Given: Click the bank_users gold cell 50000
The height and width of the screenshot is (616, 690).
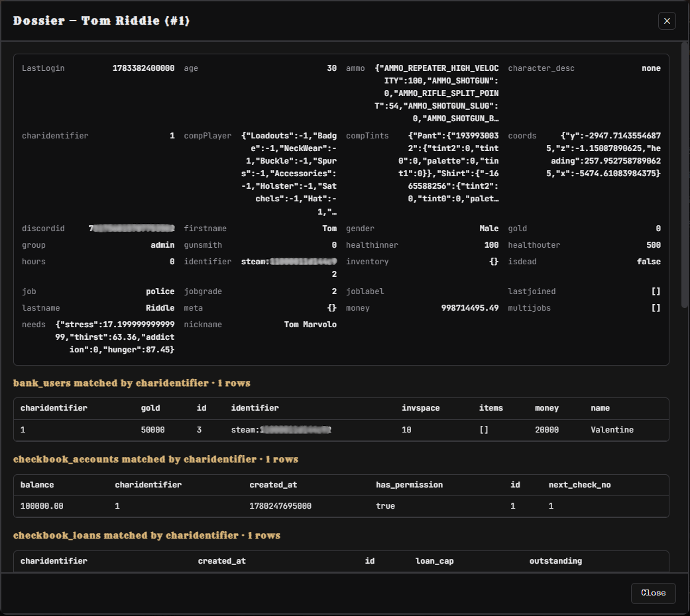Looking at the screenshot, I should (152, 430).
